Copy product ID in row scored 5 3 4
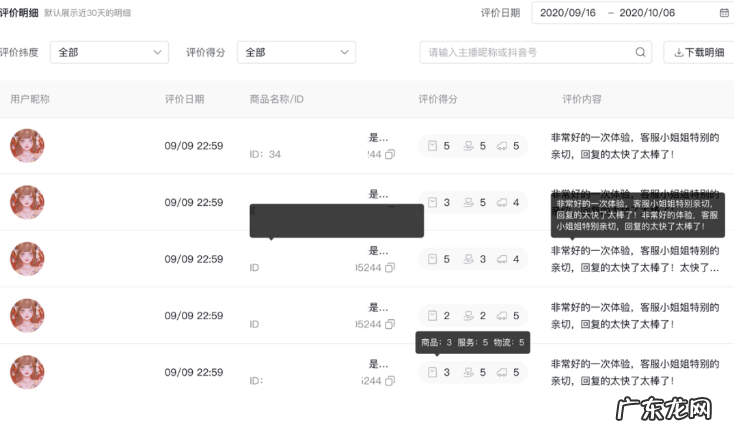 pyautogui.click(x=390, y=268)
